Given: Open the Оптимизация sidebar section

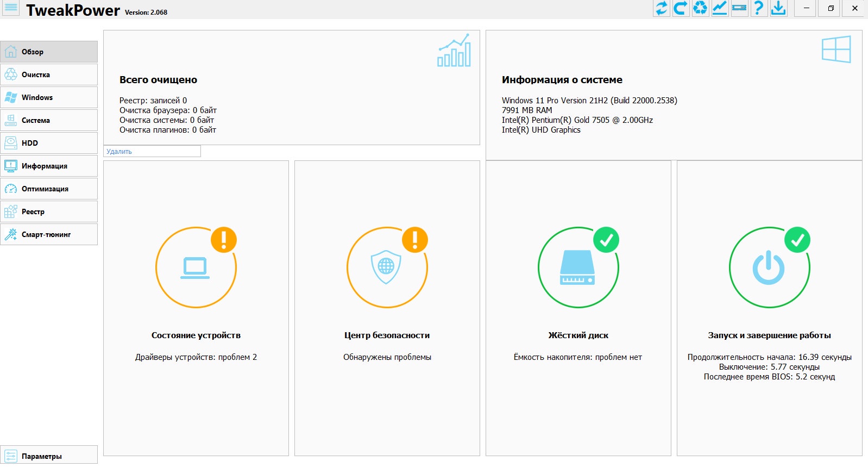Looking at the screenshot, I should click(x=49, y=189).
